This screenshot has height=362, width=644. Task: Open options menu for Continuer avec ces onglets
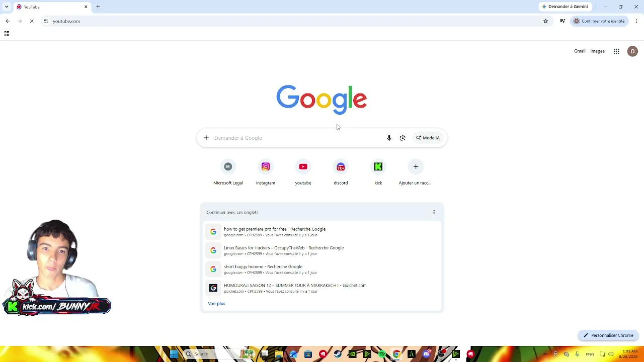coord(434,212)
